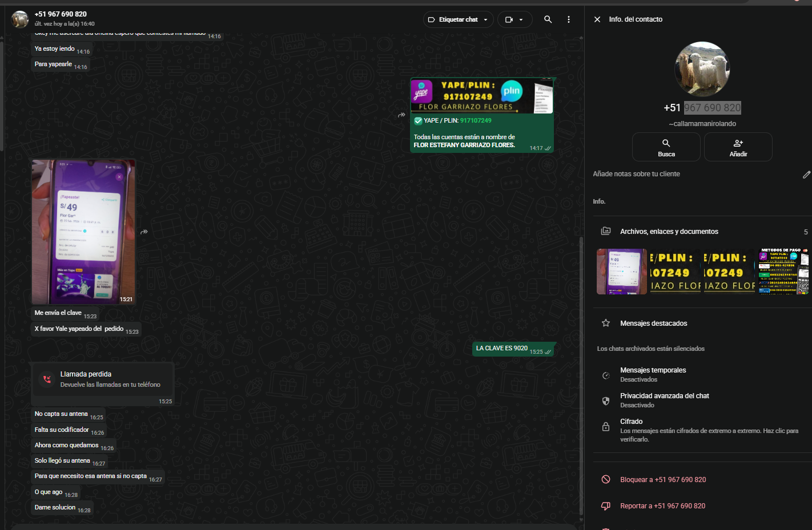
Task: Forward the YAPE/PLIN banner message
Action: pos(401,115)
